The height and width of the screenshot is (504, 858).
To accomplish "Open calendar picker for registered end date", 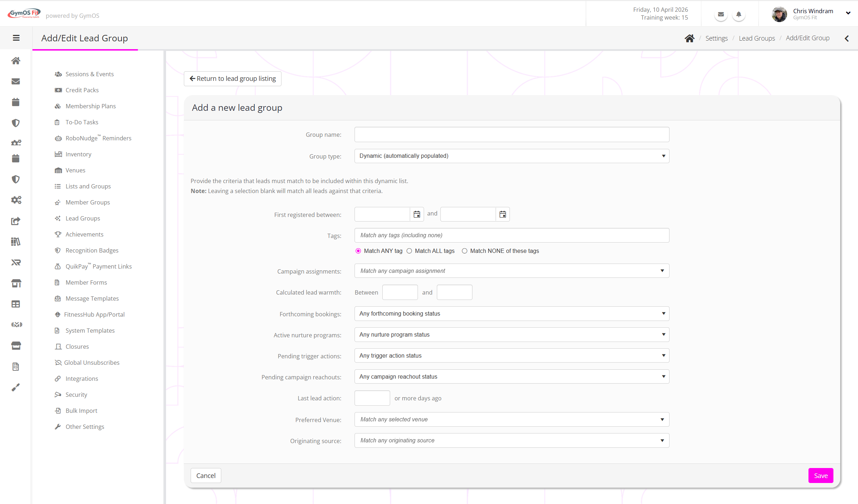I will 502,214.
